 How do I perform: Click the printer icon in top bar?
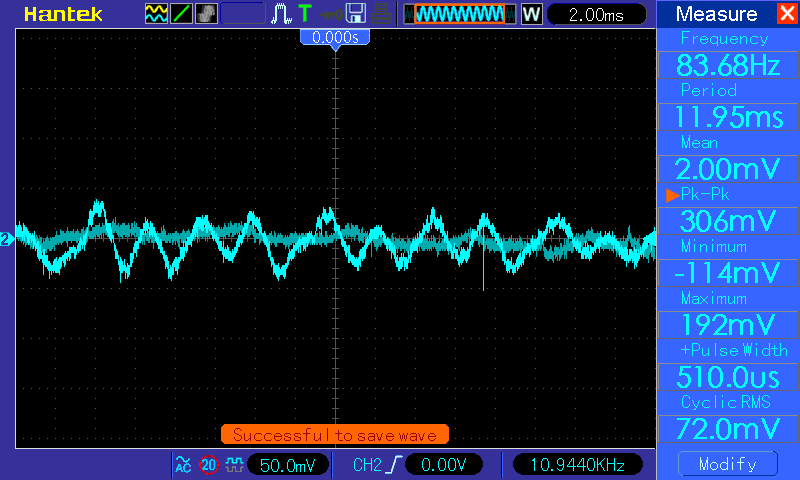click(381, 14)
